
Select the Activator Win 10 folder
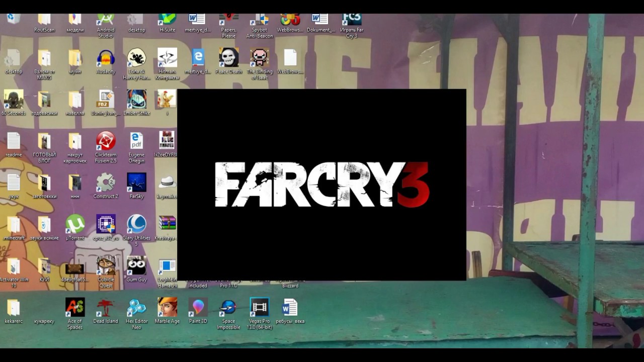click(14, 273)
